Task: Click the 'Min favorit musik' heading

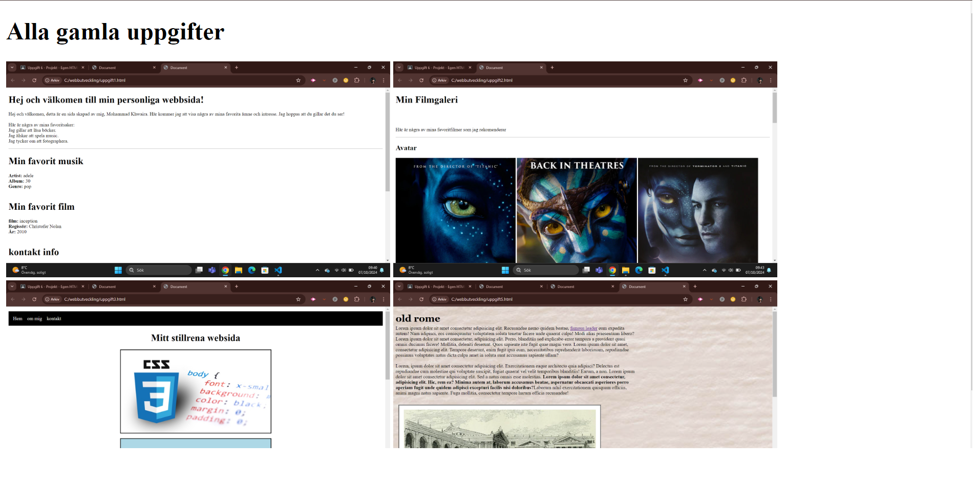Action: pos(46,161)
